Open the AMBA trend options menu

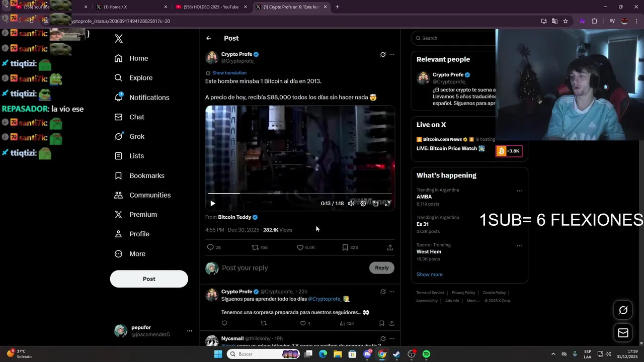coord(519,191)
